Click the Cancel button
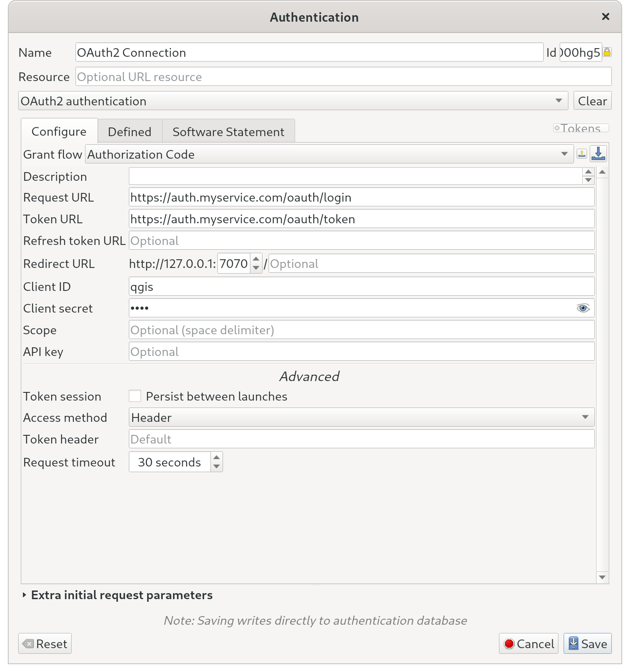This screenshot has height=672, width=630. tap(528, 644)
